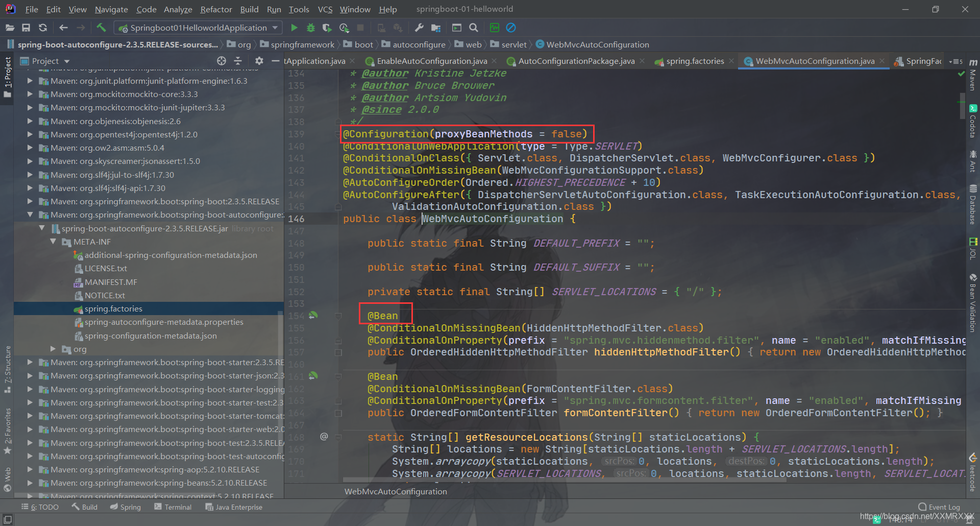Viewport: 980px width, 526px height.
Task: Click the Run with Profiler icon
Action: point(344,28)
